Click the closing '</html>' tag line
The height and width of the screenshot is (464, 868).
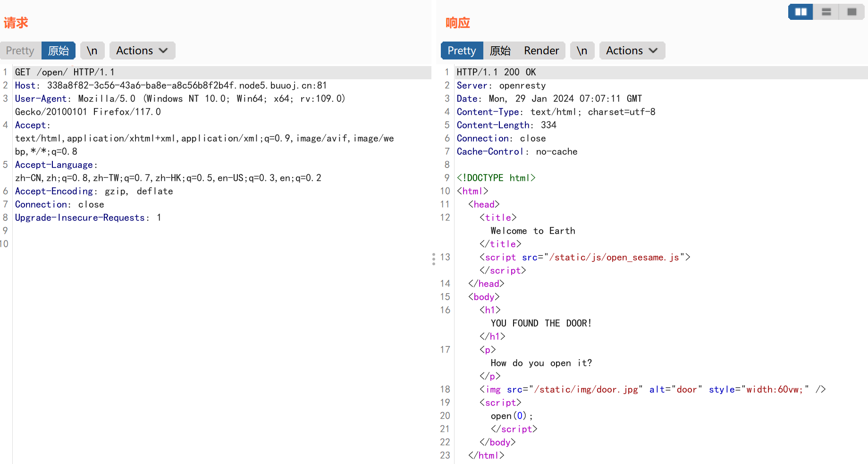pyautogui.click(x=486, y=456)
